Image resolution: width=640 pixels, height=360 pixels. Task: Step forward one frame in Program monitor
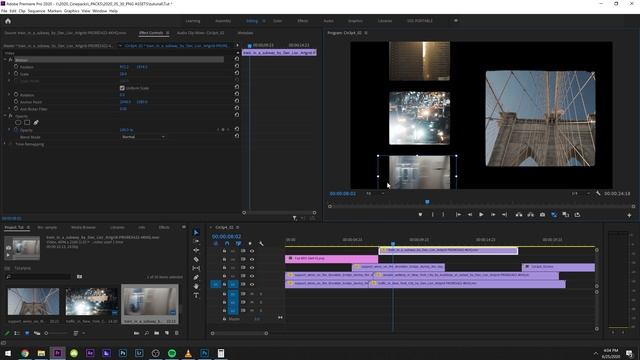pyautogui.click(x=493, y=215)
